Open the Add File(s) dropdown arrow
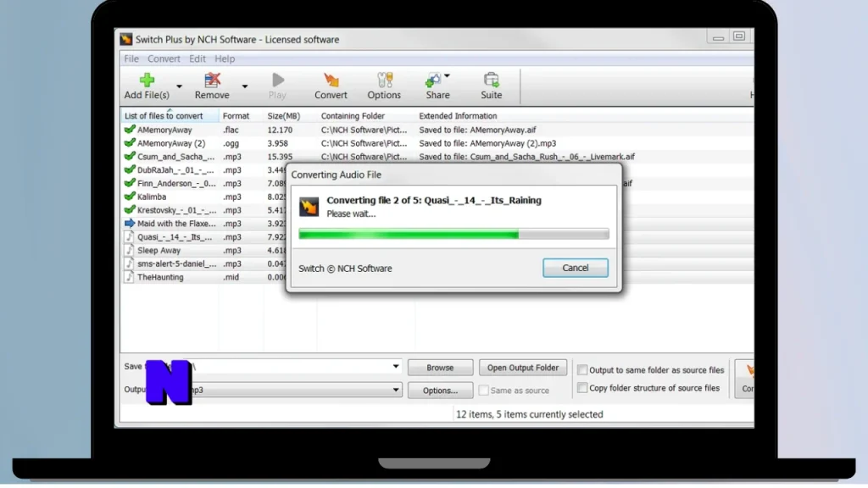868x488 pixels. 179,86
